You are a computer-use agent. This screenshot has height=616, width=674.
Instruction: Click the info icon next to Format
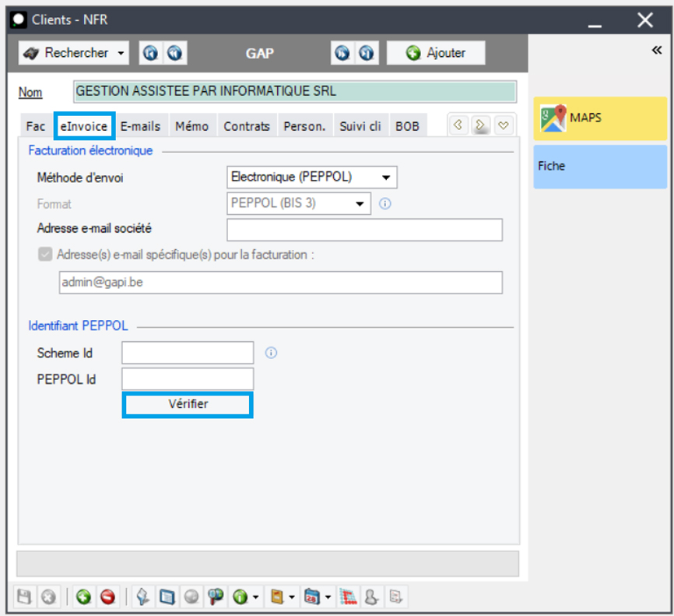click(x=384, y=204)
